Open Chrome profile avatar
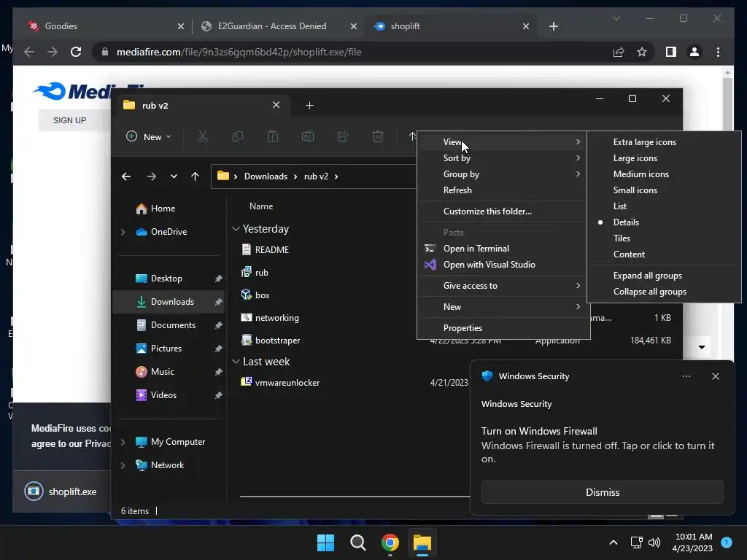747x560 pixels. [694, 52]
